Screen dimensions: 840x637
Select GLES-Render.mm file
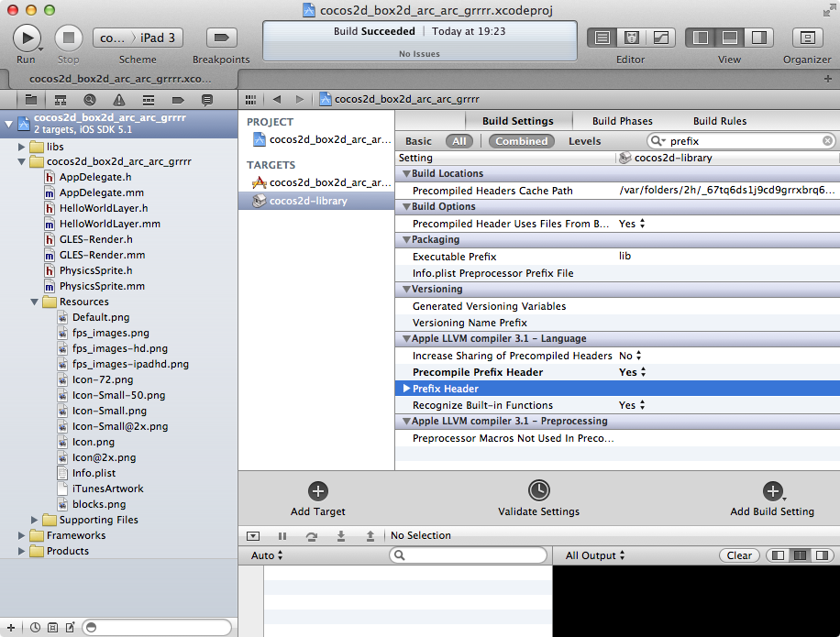click(x=102, y=255)
